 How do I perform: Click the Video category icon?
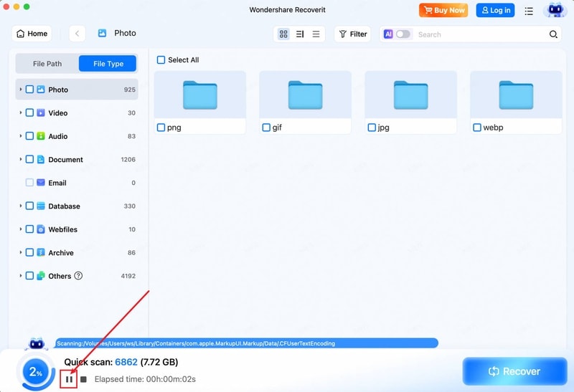41,113
